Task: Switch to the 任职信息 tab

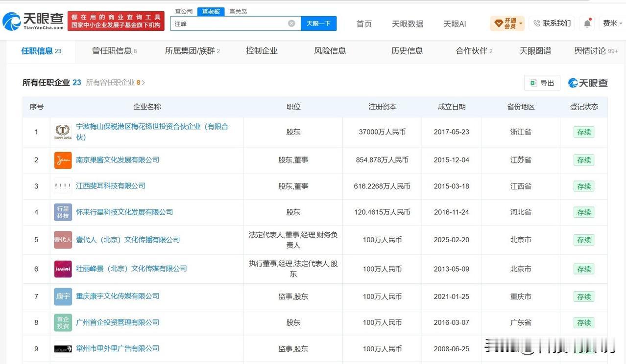Action: tap(41, 51)
